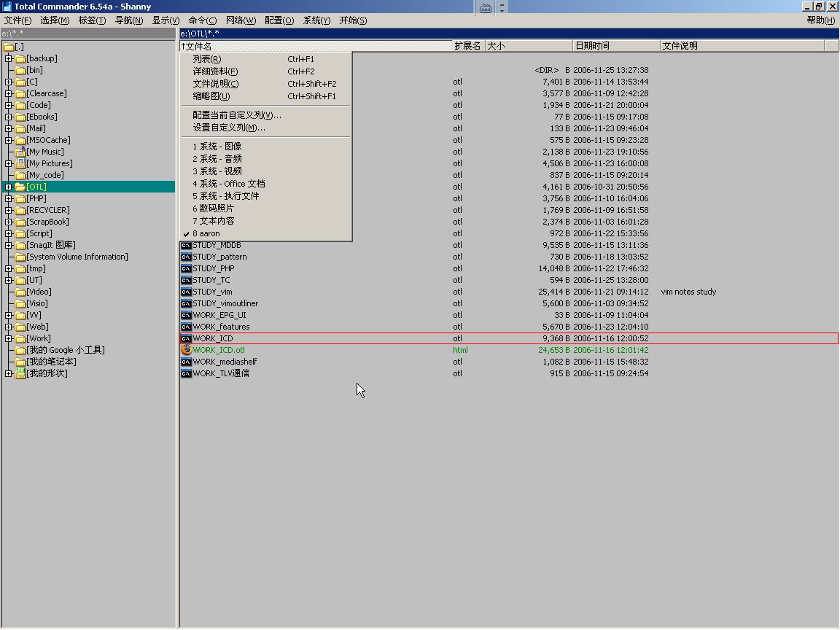Click the file icon of WORK_features
The height and width of the screenshot is (630, 840).
pyautogui.click(x=186, y=327)
